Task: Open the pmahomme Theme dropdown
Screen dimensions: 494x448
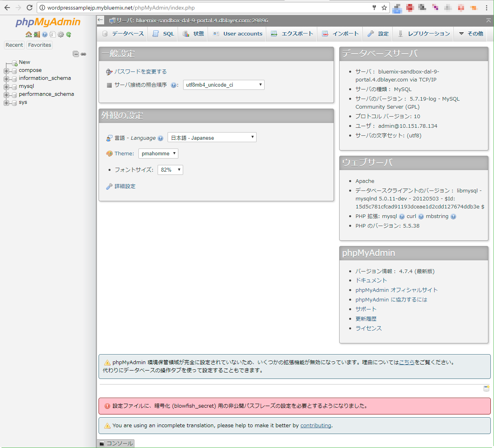Action: [158, 153]
